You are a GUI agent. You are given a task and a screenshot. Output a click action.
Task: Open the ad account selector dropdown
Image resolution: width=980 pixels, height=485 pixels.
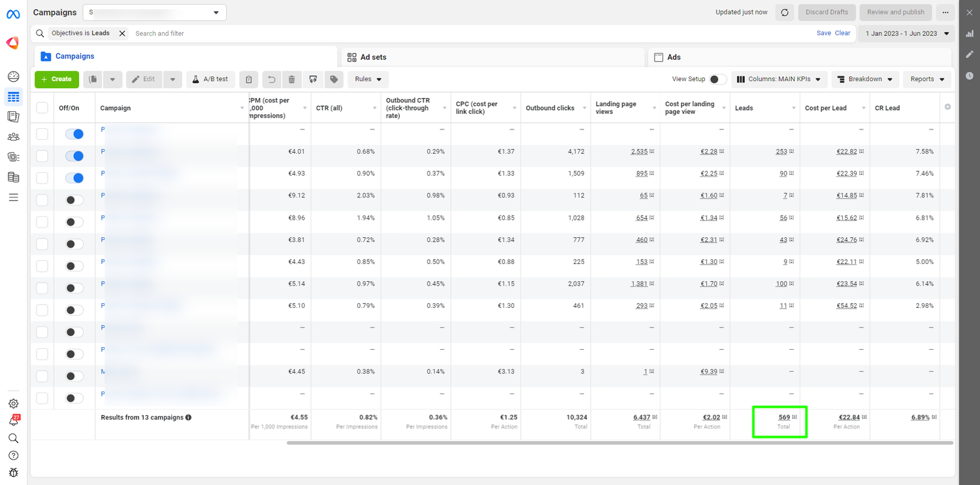click(155, 12)
